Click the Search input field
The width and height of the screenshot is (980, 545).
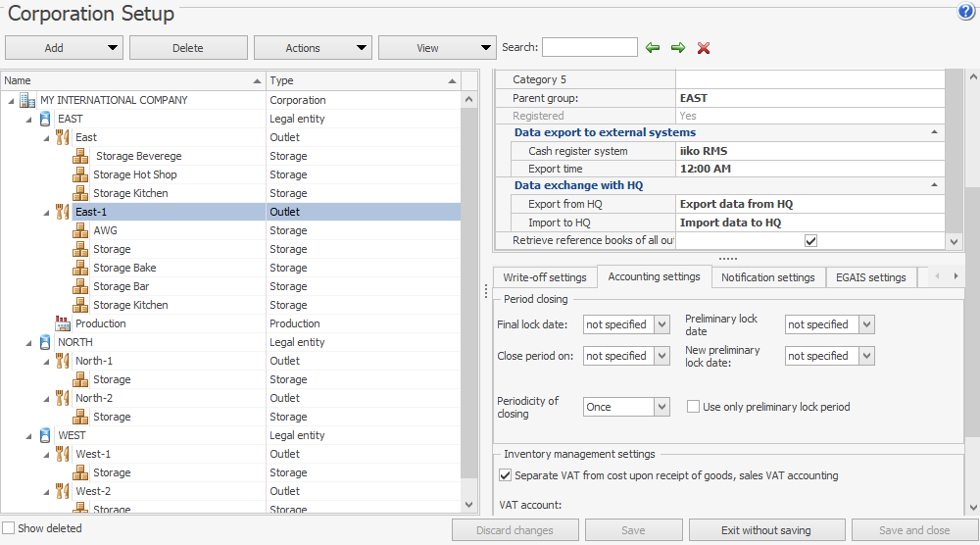pos(590,47)
